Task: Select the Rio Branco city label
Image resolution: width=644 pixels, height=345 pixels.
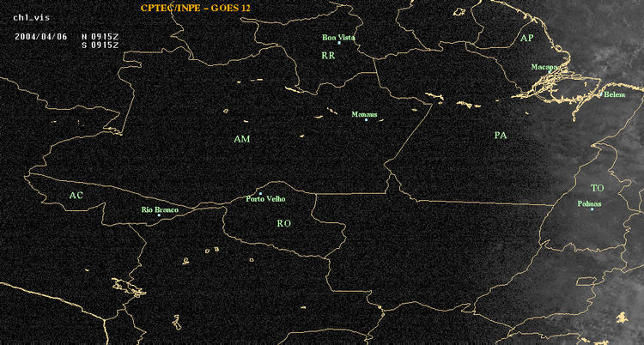Action: [161, 210]
